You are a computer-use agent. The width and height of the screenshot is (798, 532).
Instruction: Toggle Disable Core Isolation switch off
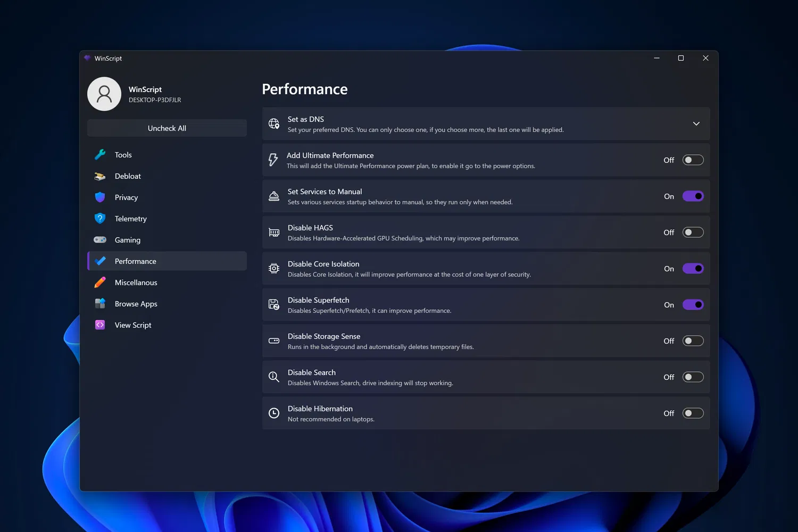point(693,269)
